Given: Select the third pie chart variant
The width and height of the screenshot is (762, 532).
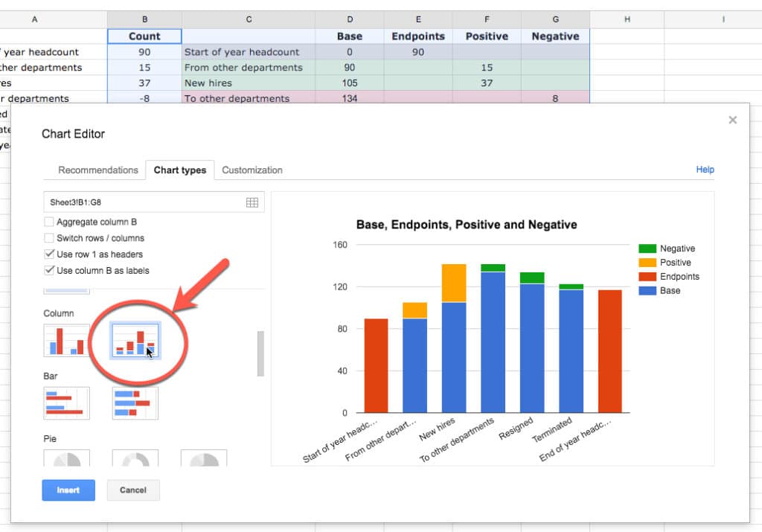Looking at the screenshot, I should pos(204,459).
